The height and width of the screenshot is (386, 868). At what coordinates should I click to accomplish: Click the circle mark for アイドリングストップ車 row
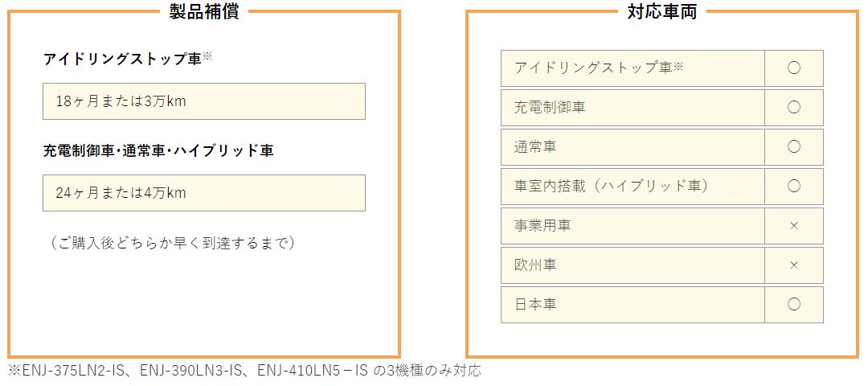pos(794,68)
